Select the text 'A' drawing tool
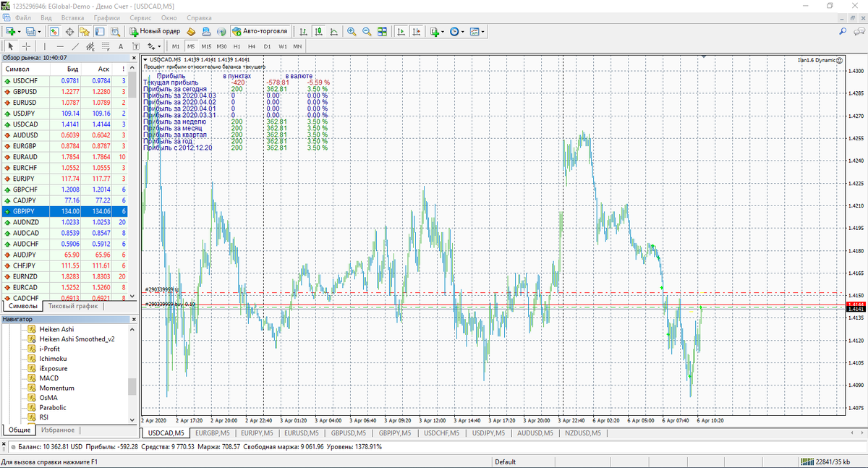 pos(121,46)
